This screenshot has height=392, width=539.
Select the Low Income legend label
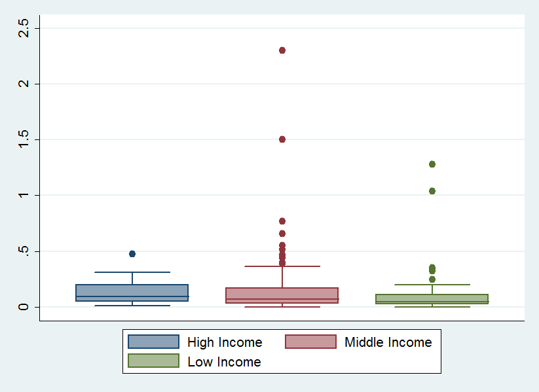(x=223, y=362)
